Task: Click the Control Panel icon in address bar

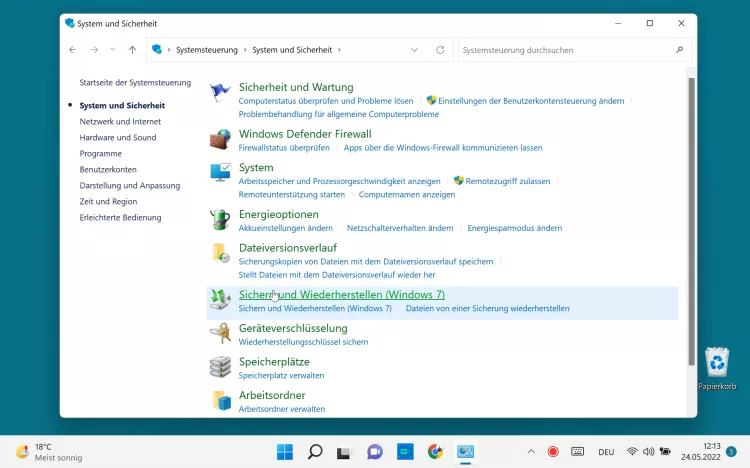Action: (x=157, y=49)
